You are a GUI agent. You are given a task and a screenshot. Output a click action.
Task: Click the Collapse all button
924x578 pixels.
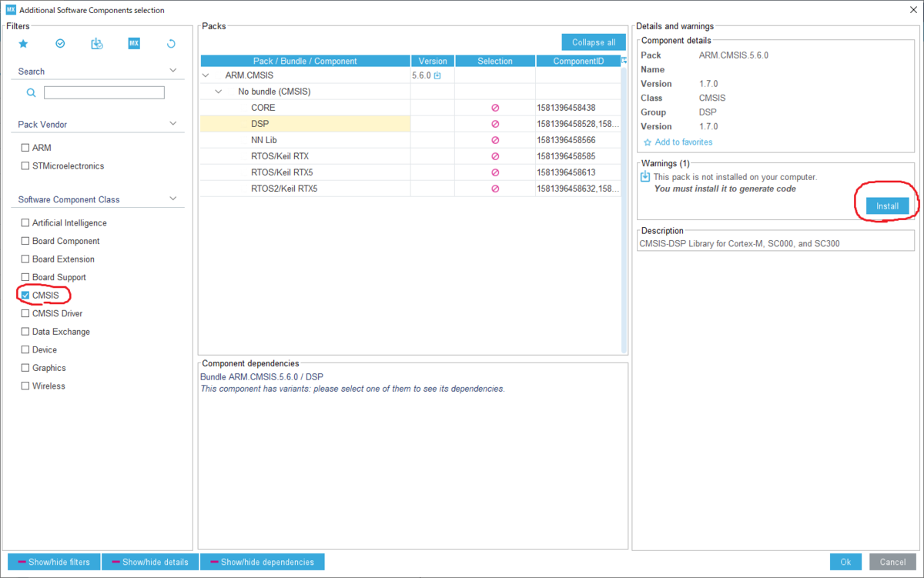pyautogui.click(x=594, y=42)
